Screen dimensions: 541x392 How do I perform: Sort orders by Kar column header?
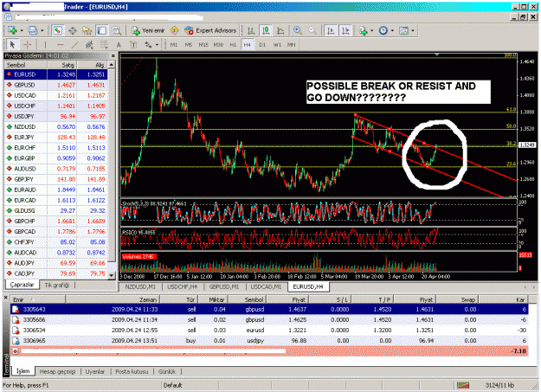(x=504, y=299)
